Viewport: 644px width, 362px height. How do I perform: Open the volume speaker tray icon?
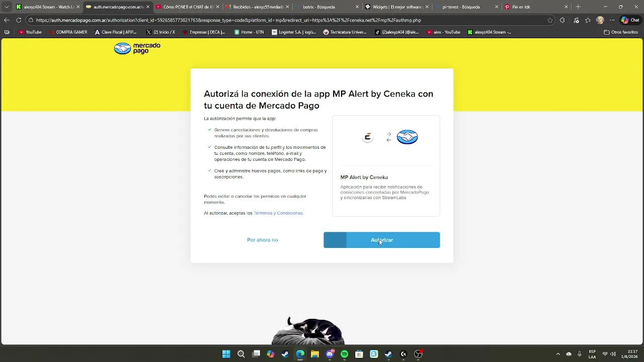tap(613, 354)
